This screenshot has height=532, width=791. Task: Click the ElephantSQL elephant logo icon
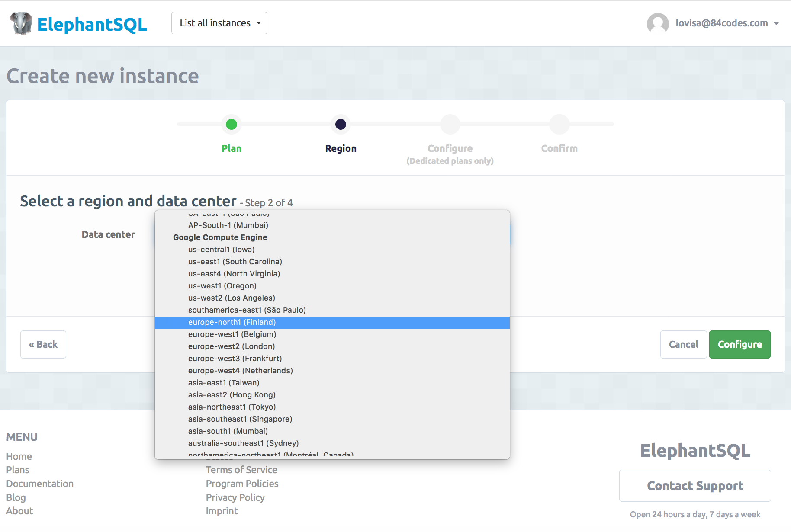[x=21, y=23]
